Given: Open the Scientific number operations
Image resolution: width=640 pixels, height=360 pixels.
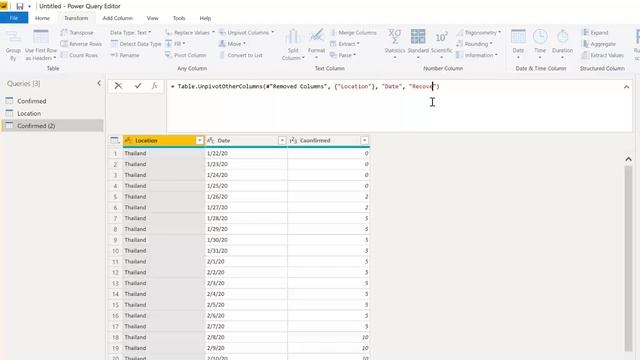Looking at the screenshot, I should (441, 44).
